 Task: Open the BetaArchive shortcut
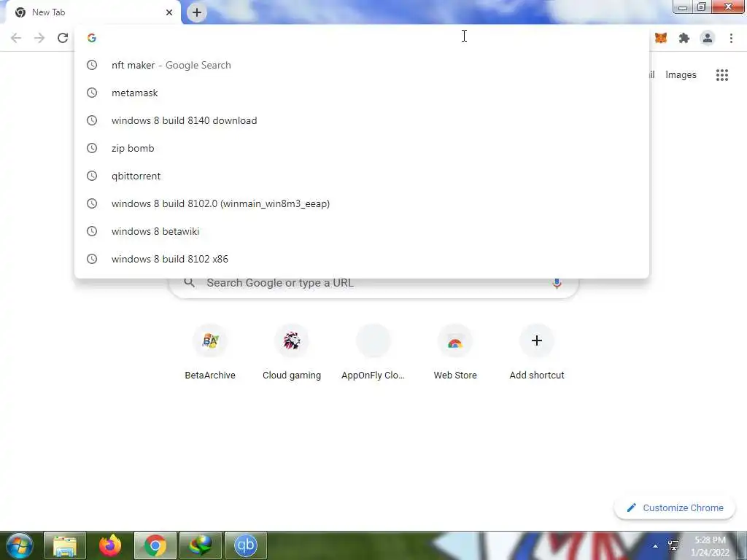pos(210,352)
